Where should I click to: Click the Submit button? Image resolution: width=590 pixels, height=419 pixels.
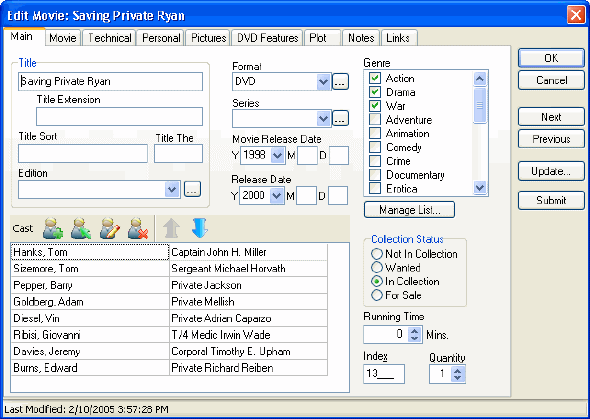pyautogui.click(x=551, y=200)
